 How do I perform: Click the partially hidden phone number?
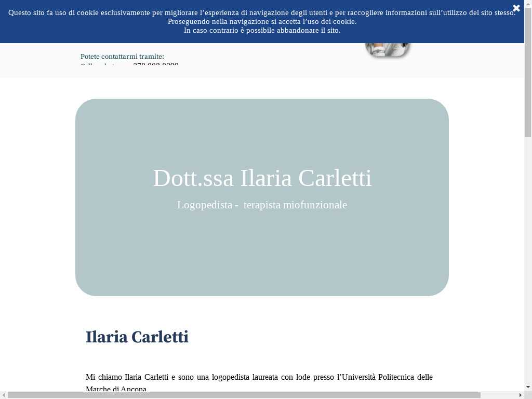pyautogui.click(x=155, y=64)
